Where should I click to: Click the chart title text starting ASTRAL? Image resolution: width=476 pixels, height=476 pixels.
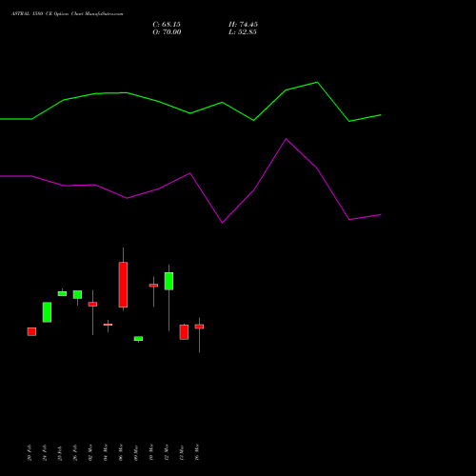pyautogui.click(x=68, y=13)
